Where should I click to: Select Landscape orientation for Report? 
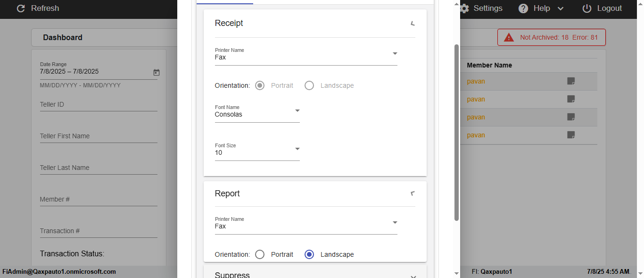click(x=309, y=254)
